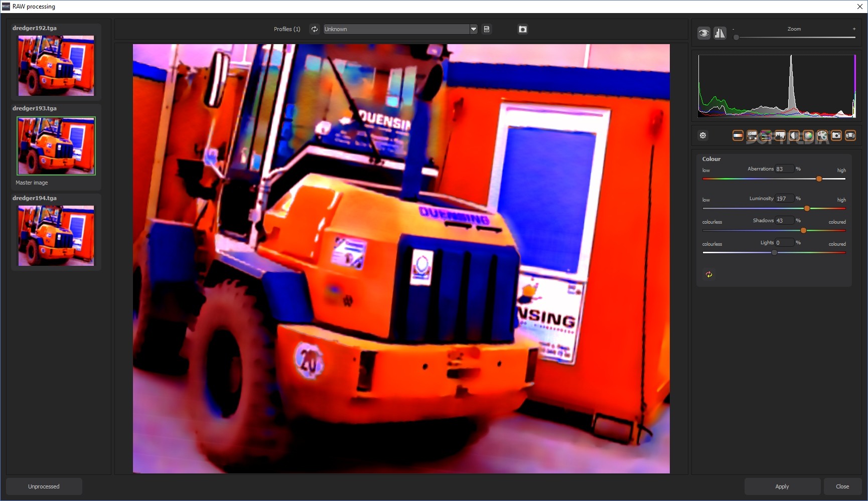Click the camera snapshot icon above preview

[x=523, y=29]
